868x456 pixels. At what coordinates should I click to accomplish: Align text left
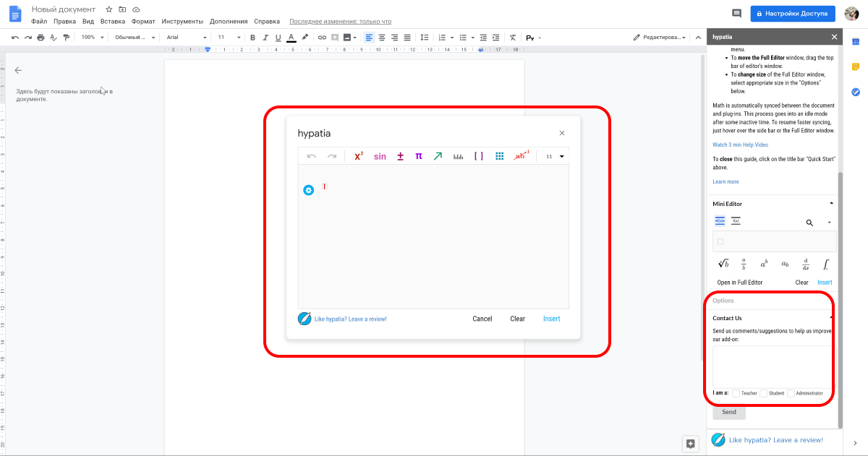point(369,37)
